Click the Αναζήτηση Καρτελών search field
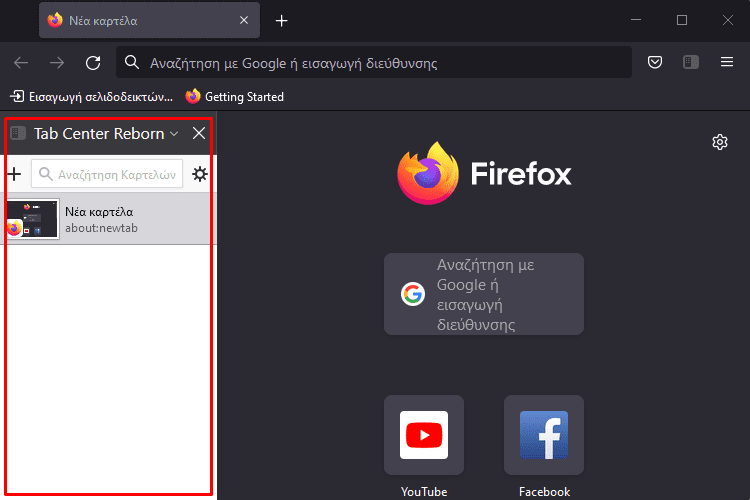This screenshot has width=750, height=500. [x=107, y=174]
